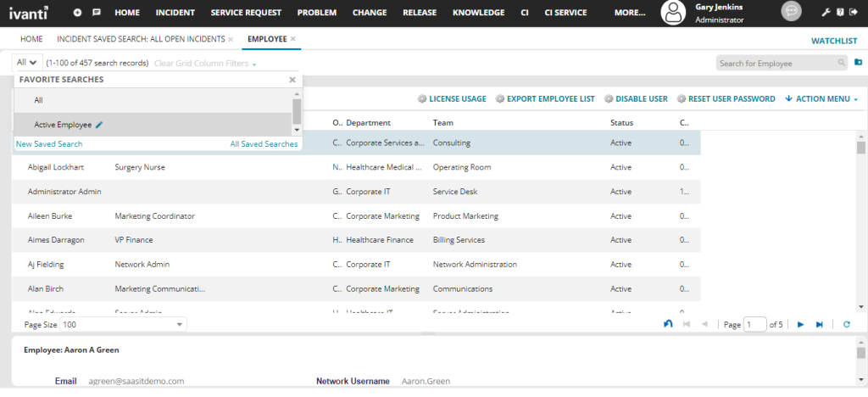868x397 pixels.
Task: Click New Saved Search link
Action: tap(49, 144)
